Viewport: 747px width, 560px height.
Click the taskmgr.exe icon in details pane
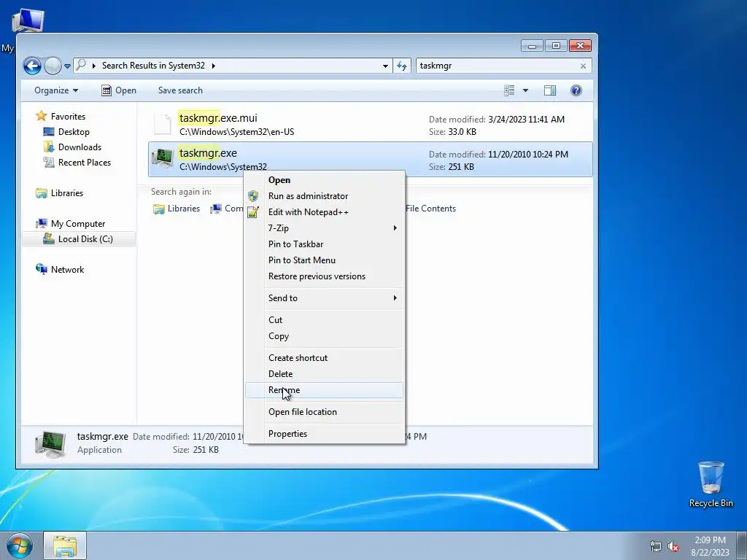click(51, 444)
